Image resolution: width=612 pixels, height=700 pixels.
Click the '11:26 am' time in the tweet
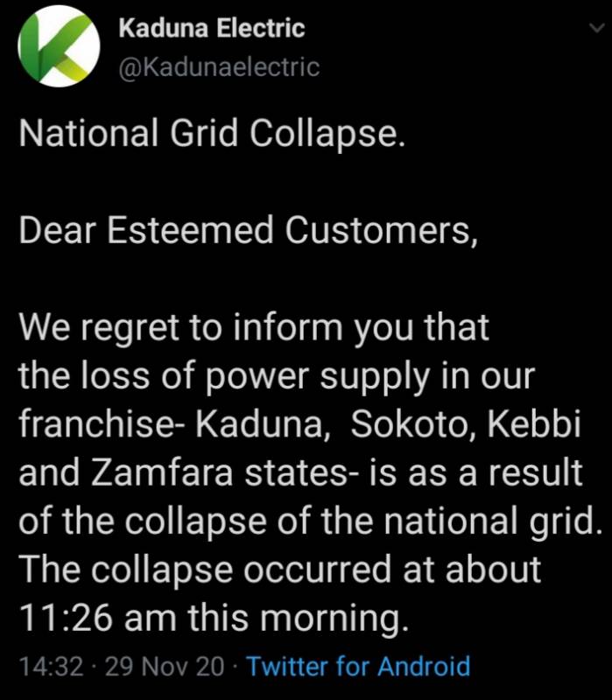click(x=97, y=619)
